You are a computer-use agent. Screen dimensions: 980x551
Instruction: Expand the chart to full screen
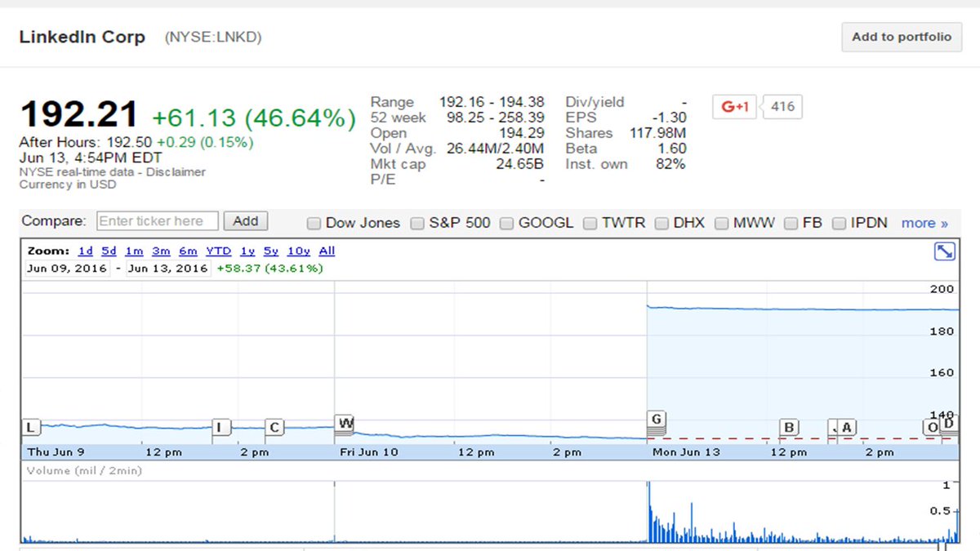click(944, 252)
